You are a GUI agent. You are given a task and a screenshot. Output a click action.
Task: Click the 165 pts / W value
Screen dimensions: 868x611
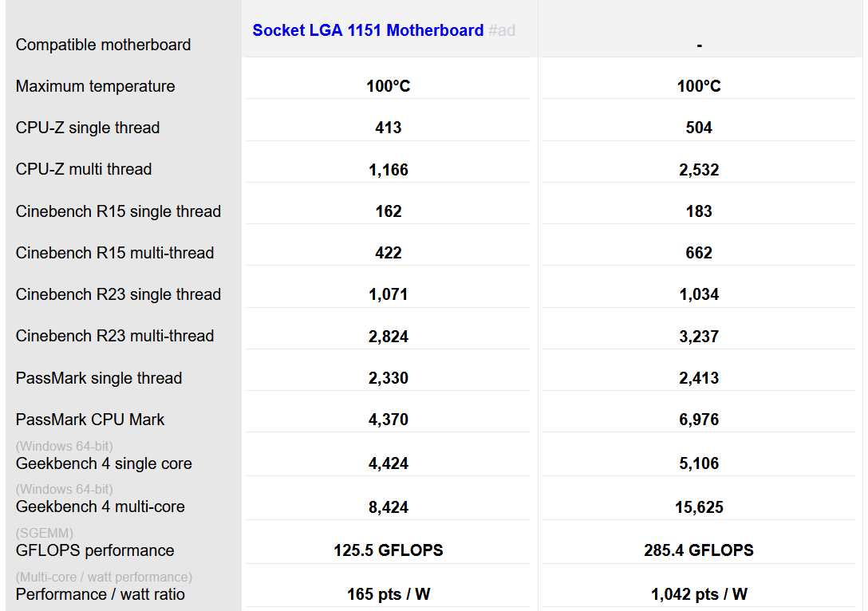point(388,594)
